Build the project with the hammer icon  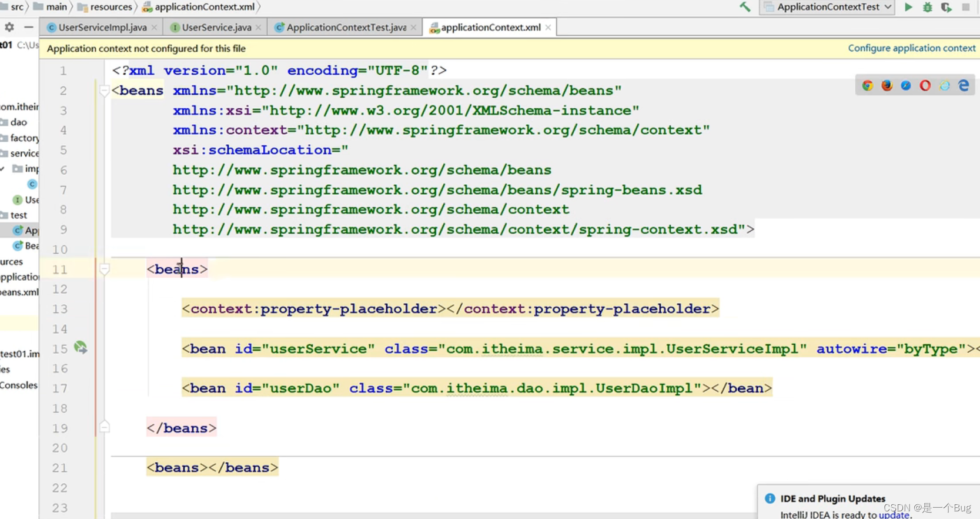pyautogui.click(x=745, y=7)
